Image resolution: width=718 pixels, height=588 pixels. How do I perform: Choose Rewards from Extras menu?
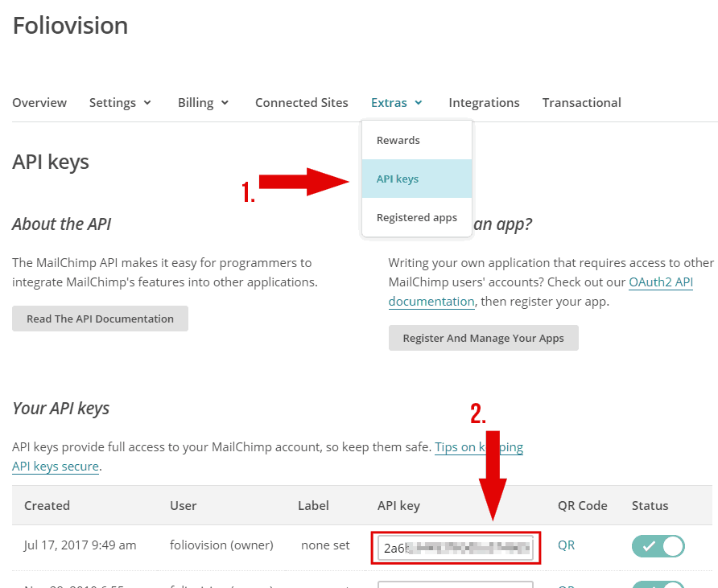417,140
